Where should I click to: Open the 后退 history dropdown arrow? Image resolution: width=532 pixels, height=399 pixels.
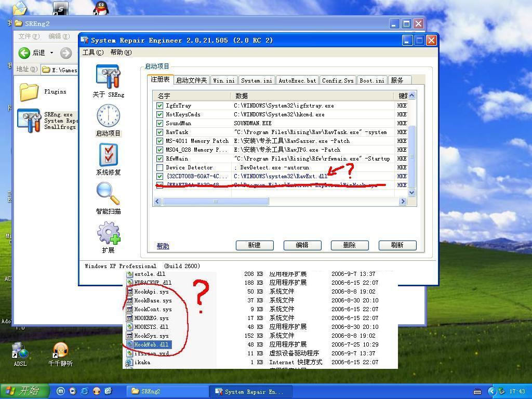[51, 52]
